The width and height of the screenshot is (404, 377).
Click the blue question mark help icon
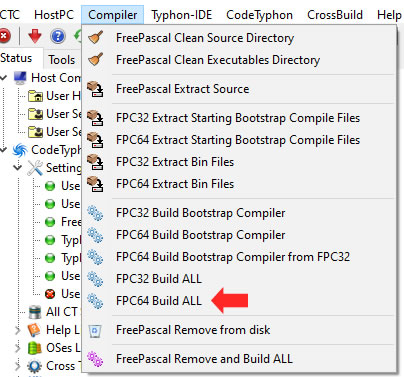coord(58,36)
